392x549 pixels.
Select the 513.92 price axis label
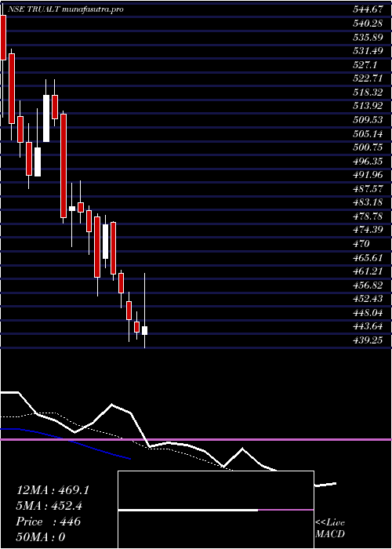pos(368,106)
